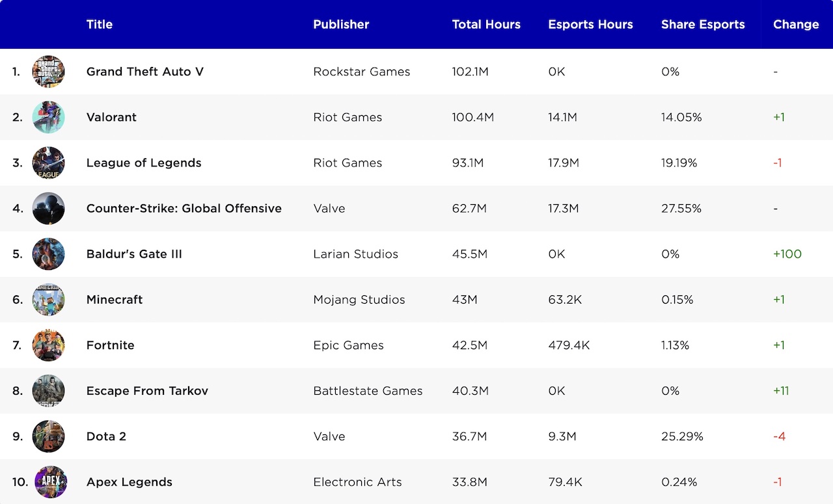Click the Escape From Tarkov game icon
Viewport: 833px width, 504px height.
pos(49,391)
